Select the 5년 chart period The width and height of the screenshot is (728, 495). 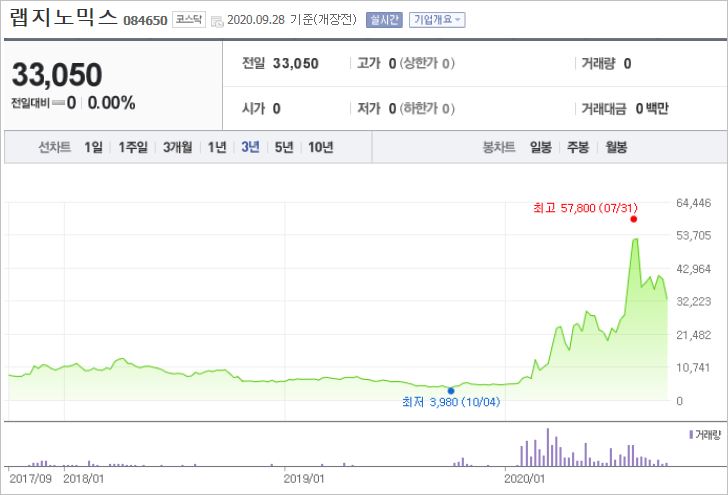tap(284, 148)
